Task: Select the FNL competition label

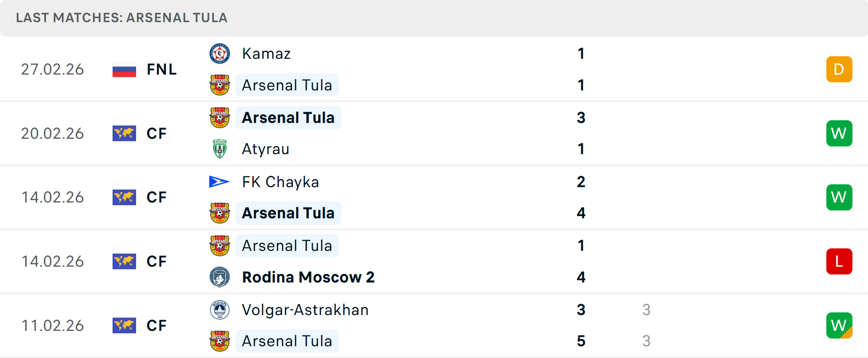Action: [x=161, y=69]
